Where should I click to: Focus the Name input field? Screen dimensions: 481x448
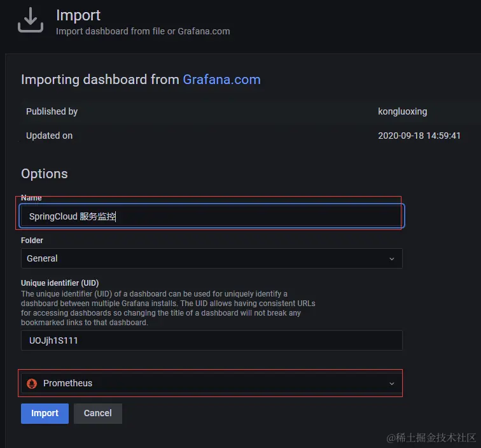[212, 216]
